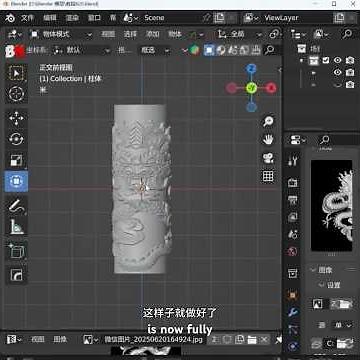Disable Collection render camera icon
Image resolution: width=360 pixels, height=360 pixels.
point(350,60)
